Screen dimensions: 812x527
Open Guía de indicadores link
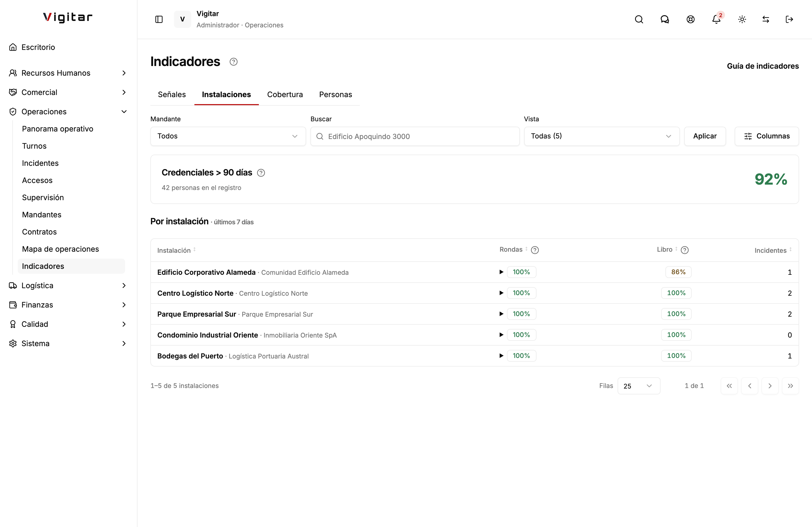(x=763, y=66)
